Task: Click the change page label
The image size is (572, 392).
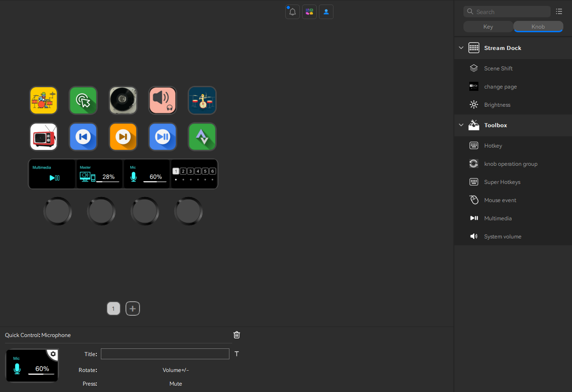Action: pos(501,86)
